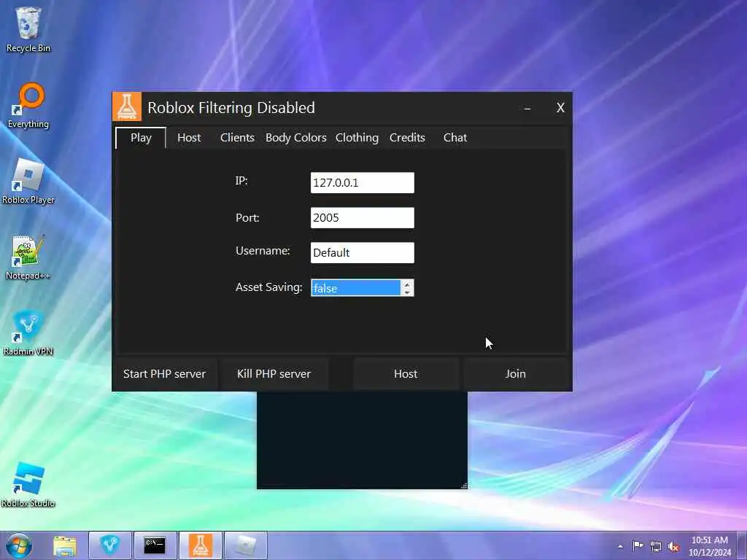Switch to Radmin VPN taskbar icon

(110, 545)
